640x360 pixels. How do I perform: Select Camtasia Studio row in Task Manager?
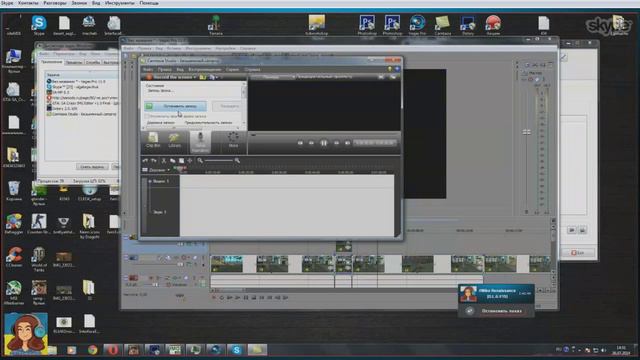point(82,114)
